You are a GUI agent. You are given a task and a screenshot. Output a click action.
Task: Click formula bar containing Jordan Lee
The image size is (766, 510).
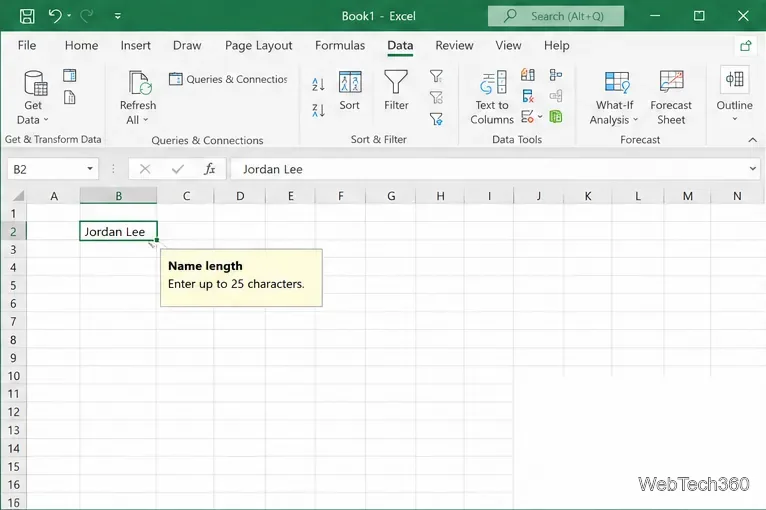[x=490, y=169]
